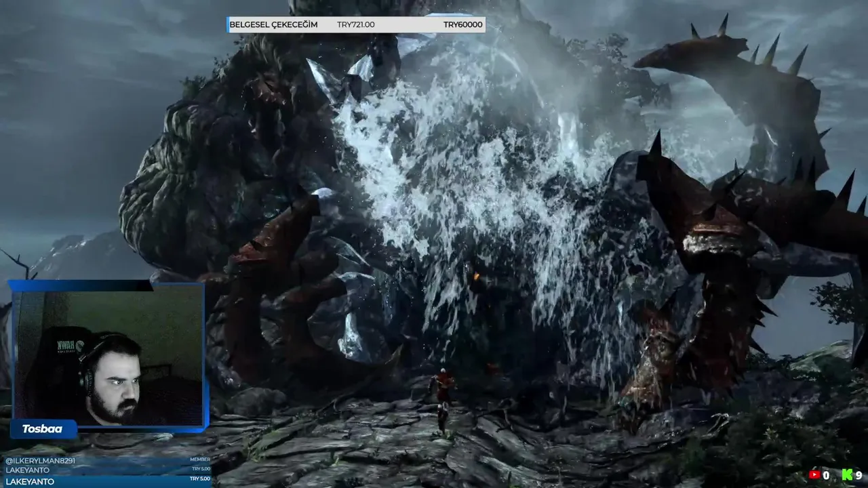Click the YouTube icon in viewer counter

(x=814, y=475)
